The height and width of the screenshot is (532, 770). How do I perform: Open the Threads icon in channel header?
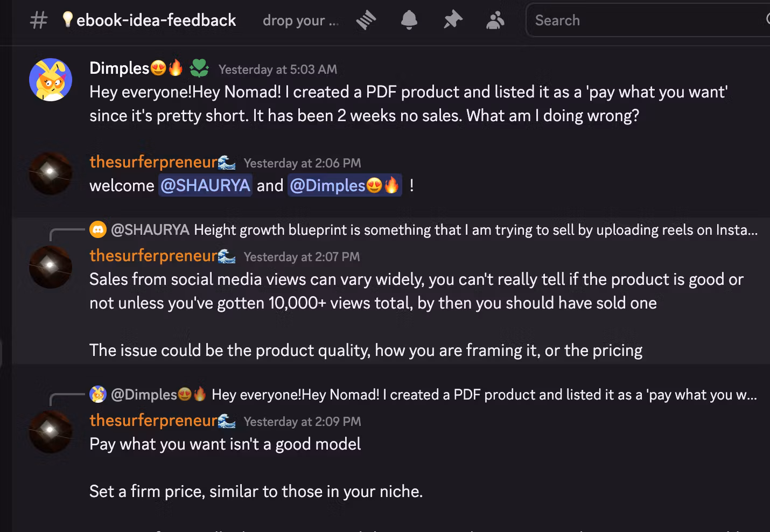pyautogui.click(x=366, y=20)
